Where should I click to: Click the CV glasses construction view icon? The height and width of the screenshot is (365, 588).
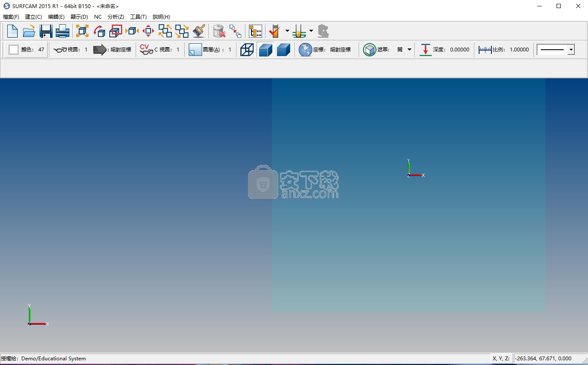click(146, 49)
